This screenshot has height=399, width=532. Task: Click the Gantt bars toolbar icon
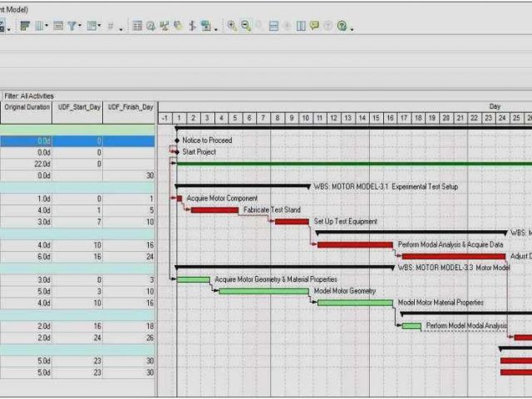(x=25, y=27)
